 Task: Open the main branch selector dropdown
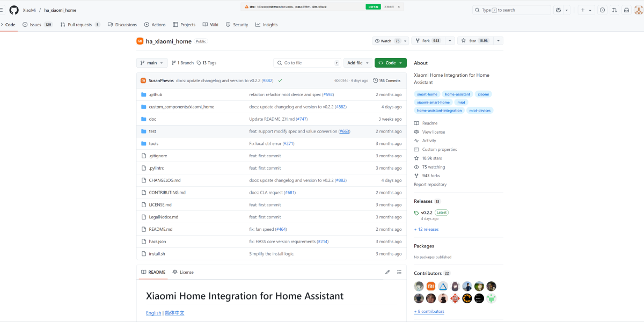(x=152, y=63)
